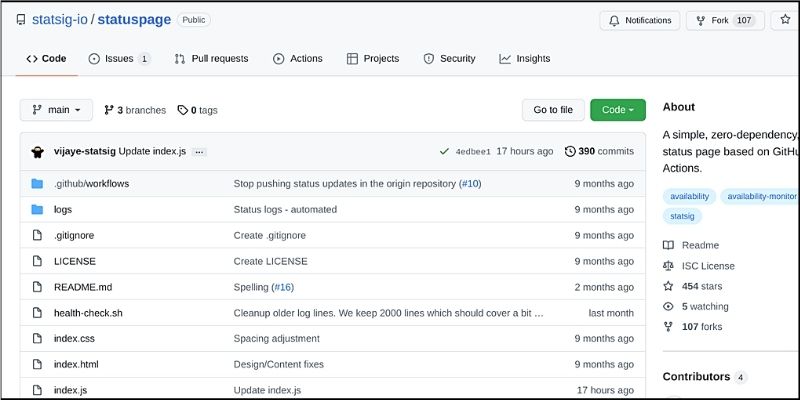Open the statsig-io organization link
The height and width of the screenshot is (400, 800).
pos(60,20)
